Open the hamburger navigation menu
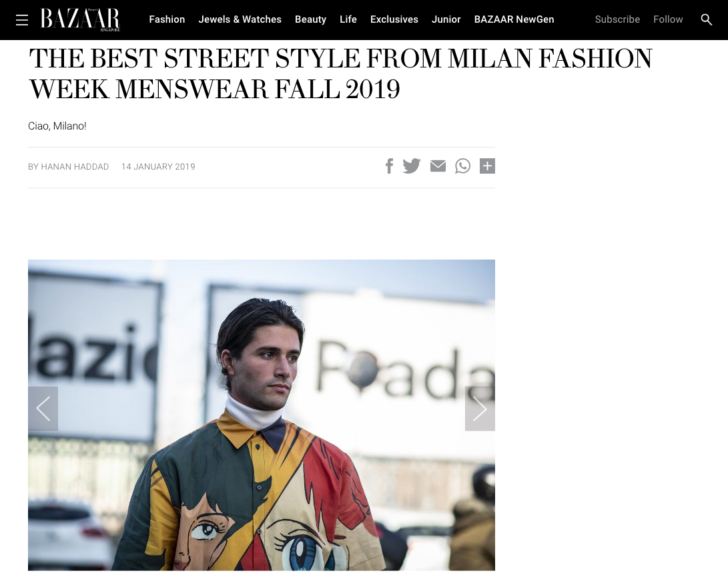This screenshot has height=575, width=728. 22,20
